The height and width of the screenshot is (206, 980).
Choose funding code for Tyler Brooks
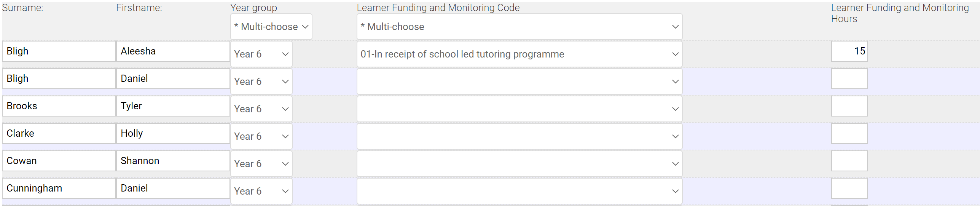click(519, 109)
